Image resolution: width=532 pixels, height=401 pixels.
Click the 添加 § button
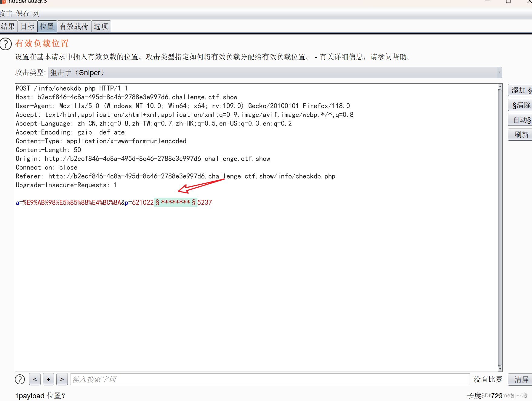pyautogui.click(x=520, y=90)
